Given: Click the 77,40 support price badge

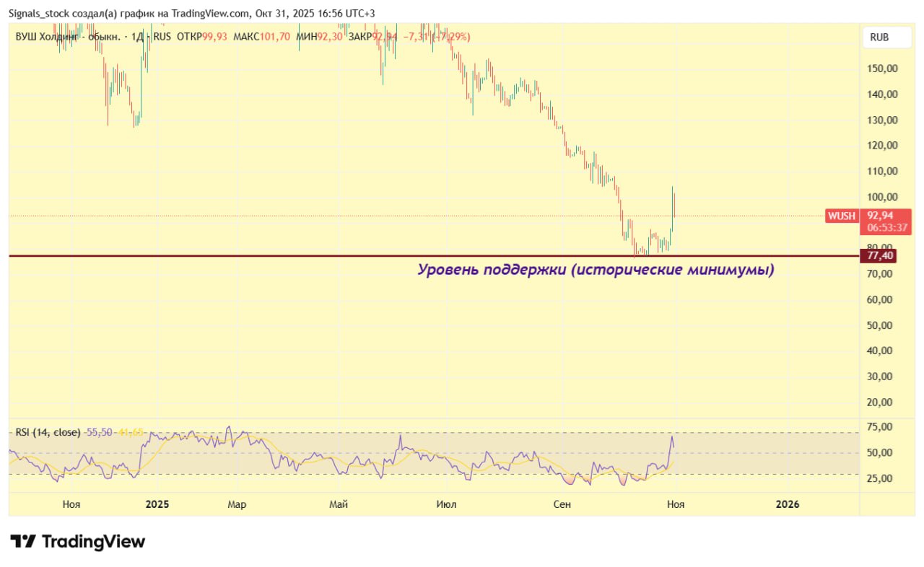Looking at the screenshot, I should pos(880,255).
